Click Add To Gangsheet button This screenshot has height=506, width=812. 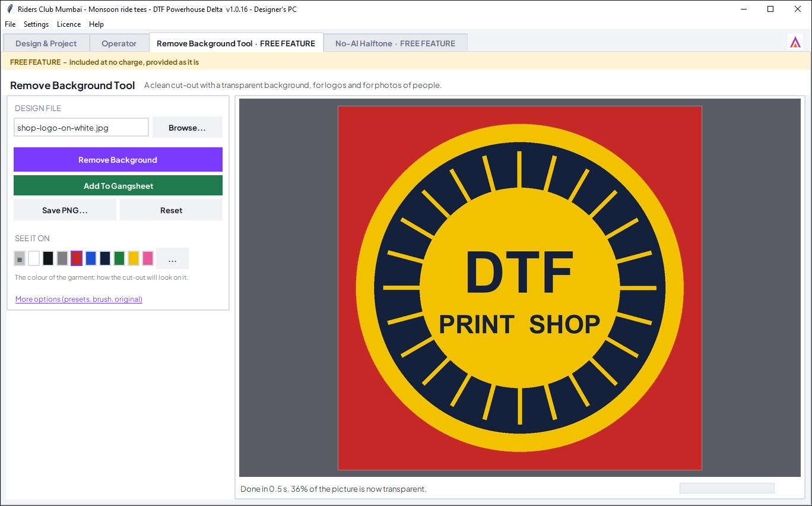[118, 185]
